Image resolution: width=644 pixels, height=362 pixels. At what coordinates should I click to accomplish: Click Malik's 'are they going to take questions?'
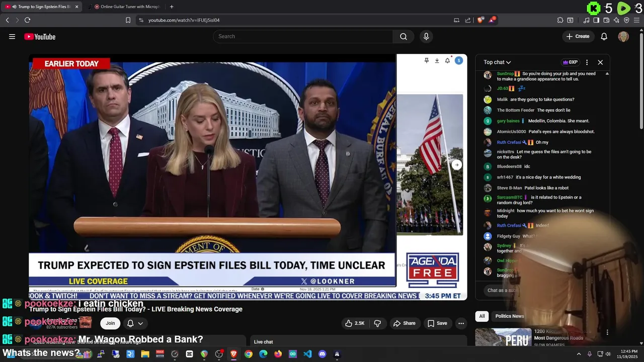click(x=542, y=100)
